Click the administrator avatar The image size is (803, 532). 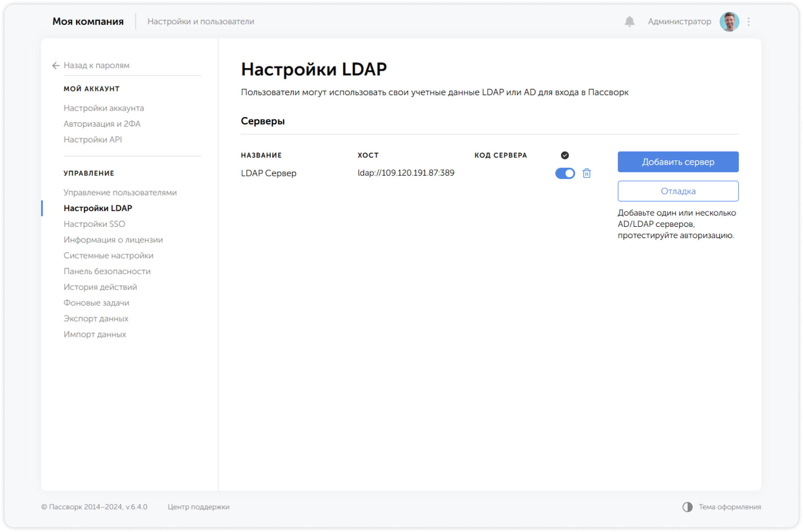click(729, 22)
